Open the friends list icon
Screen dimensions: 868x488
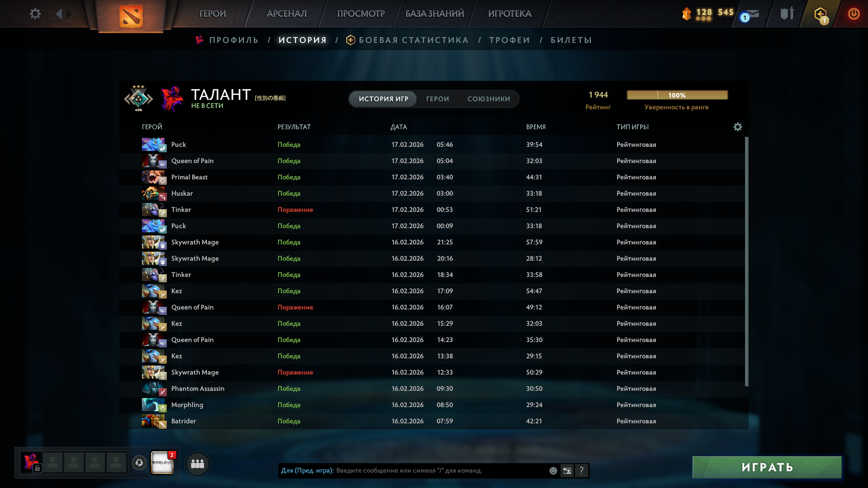click(x=198, y=464)
